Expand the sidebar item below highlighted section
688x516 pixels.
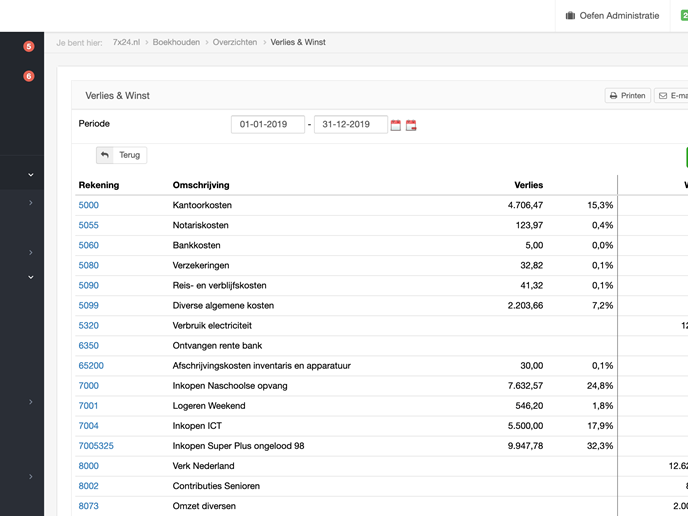click(x=31, y=203)
